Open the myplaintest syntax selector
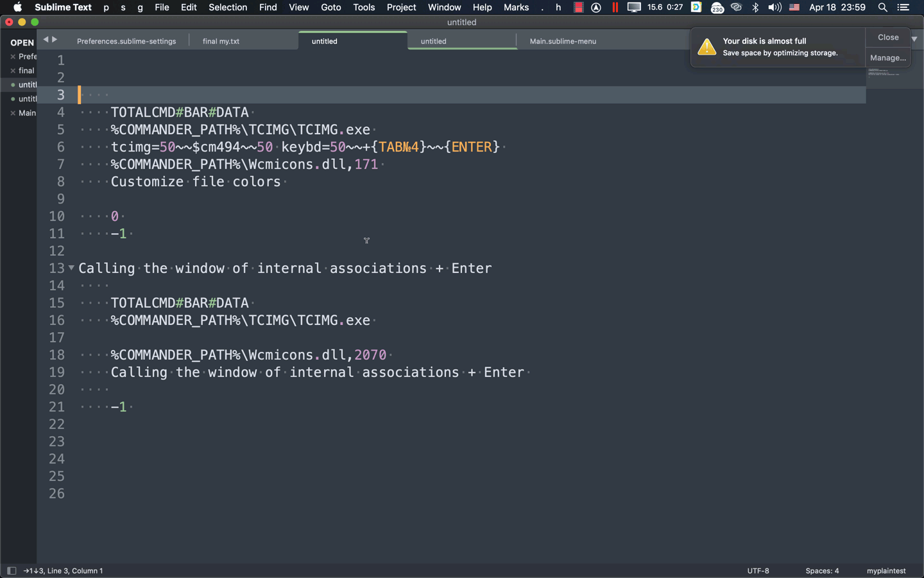 886,570
